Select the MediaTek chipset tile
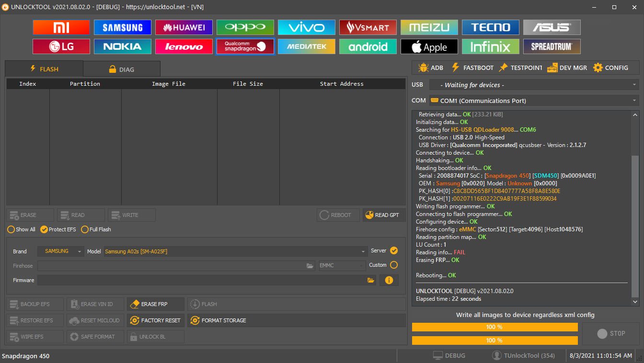The width and height of the screenshot is (644, 363). point(307,46)
